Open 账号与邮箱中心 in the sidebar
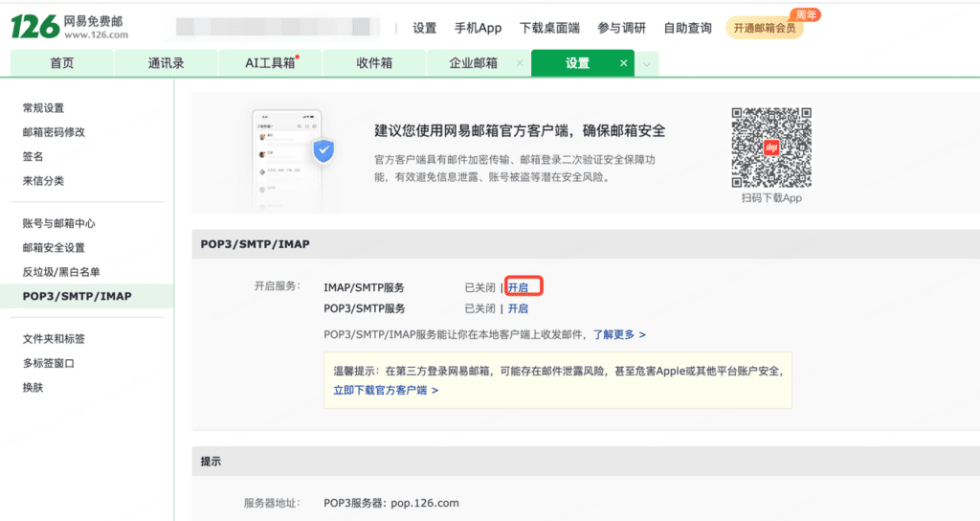The image size is (980, 521). (58, 223)
